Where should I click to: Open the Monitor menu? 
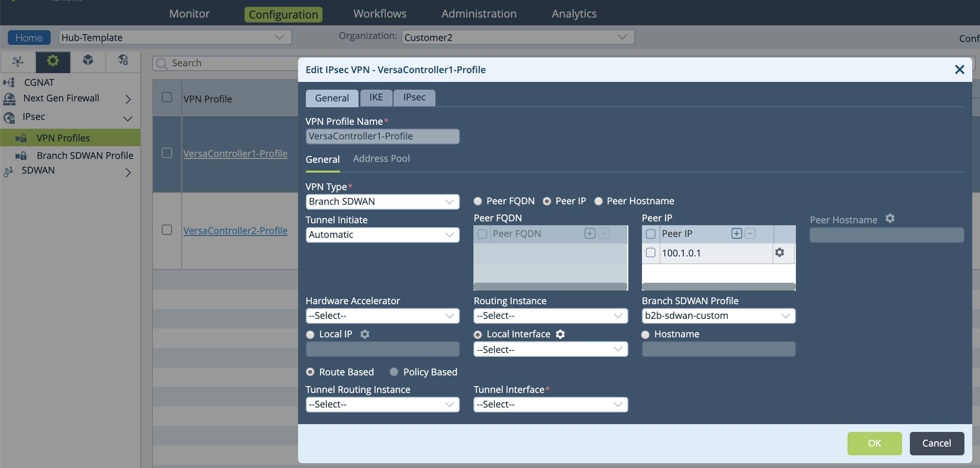coord(189,14)
